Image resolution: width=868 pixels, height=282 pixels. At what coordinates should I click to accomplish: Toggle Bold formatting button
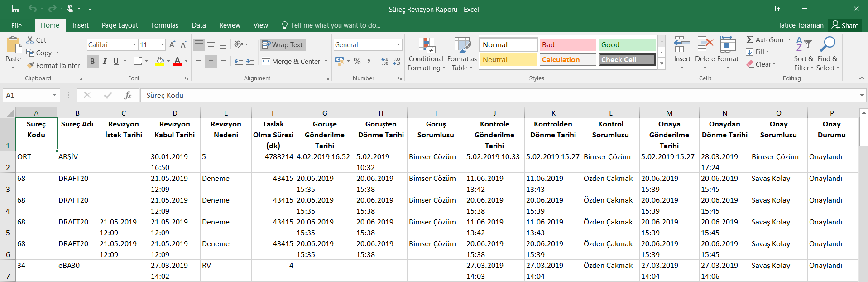pos(92,61)
